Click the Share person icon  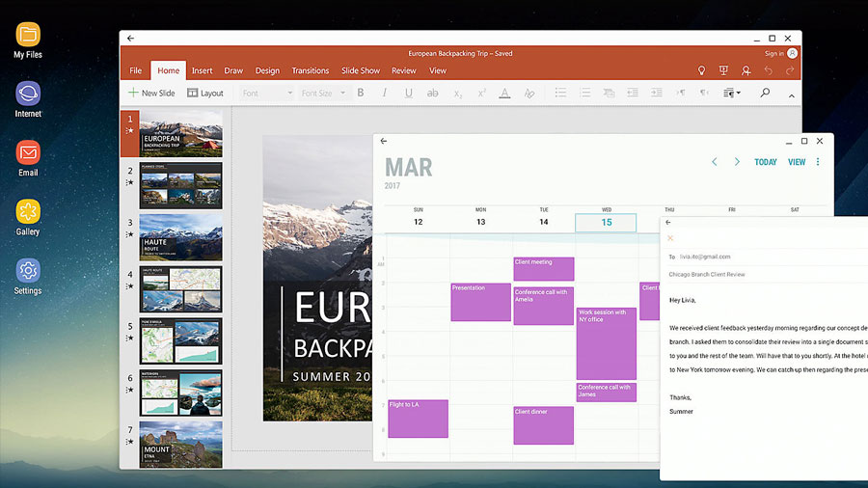[746, 70]
